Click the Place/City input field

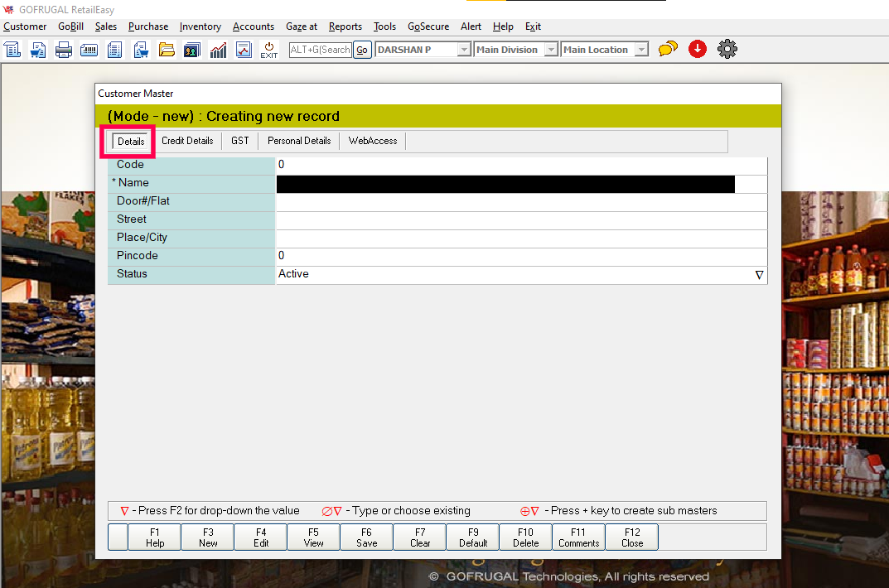(522, 238)
